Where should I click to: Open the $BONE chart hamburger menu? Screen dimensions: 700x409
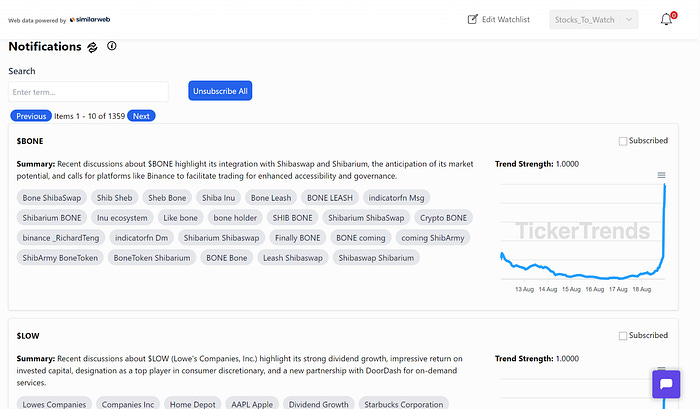click(661, 175)
